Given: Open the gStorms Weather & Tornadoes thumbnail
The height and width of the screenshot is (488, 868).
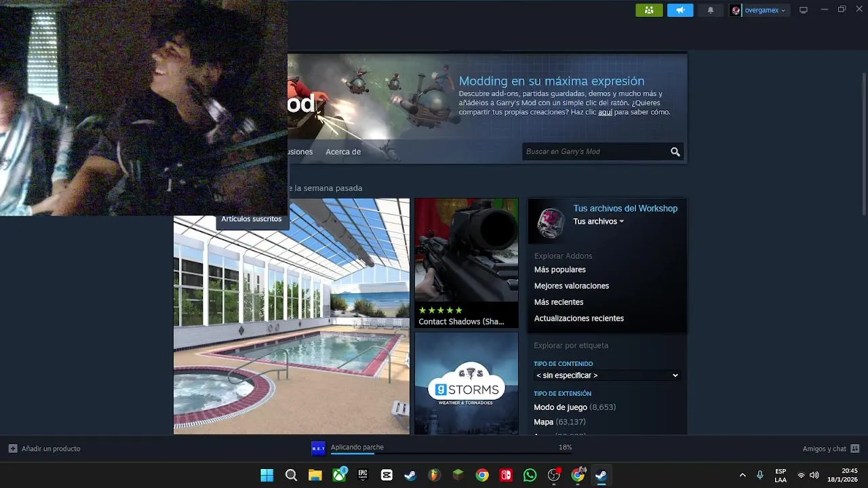Looking at the screenshot, I should (467, 383).
